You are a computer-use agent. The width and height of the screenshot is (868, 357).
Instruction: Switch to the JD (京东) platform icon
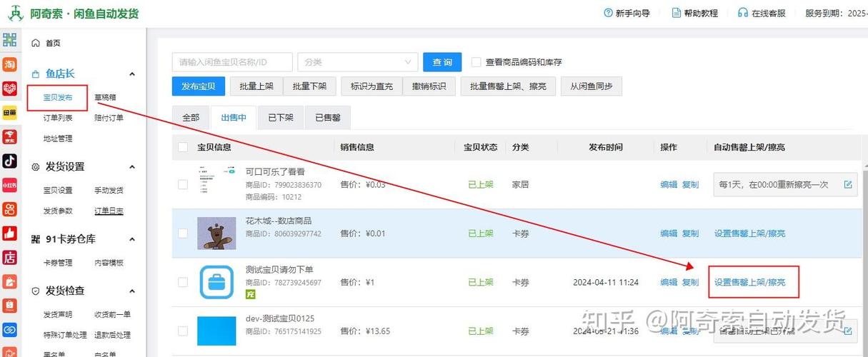click(9, 137)
